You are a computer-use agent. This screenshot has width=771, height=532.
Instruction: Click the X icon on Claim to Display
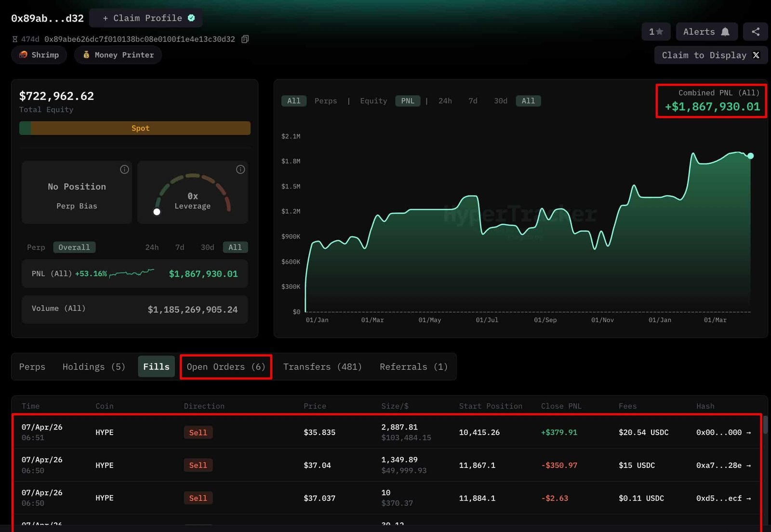[756, 55]
